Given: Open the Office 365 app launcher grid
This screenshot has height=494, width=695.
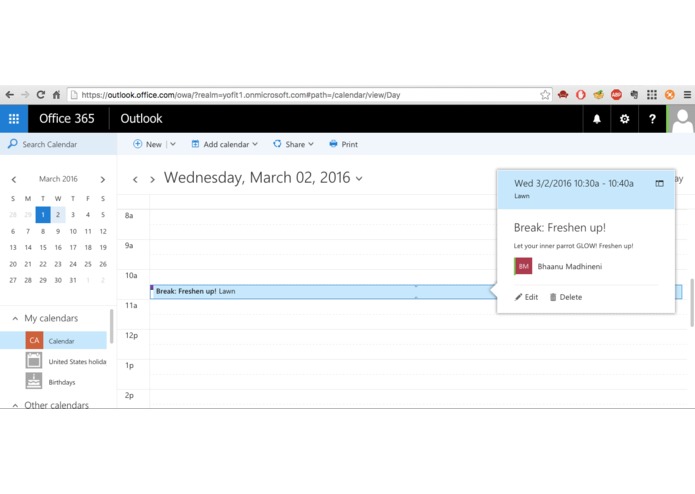Looking at the screenshot, I should coord(14,119).
